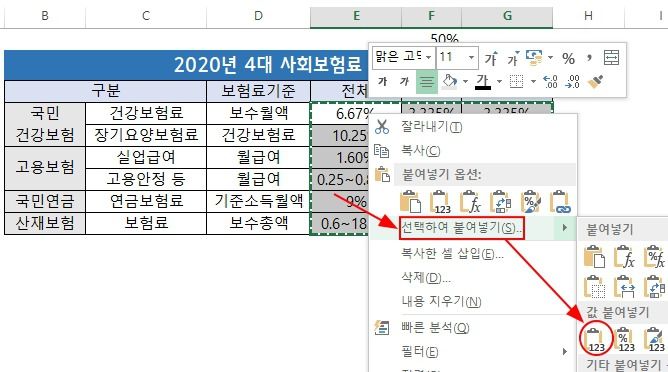Click the Transpose paste icon under 붙여넣기 옵션
The height and width of the screenshot is (372, 668).
click(x=501, y=202)
